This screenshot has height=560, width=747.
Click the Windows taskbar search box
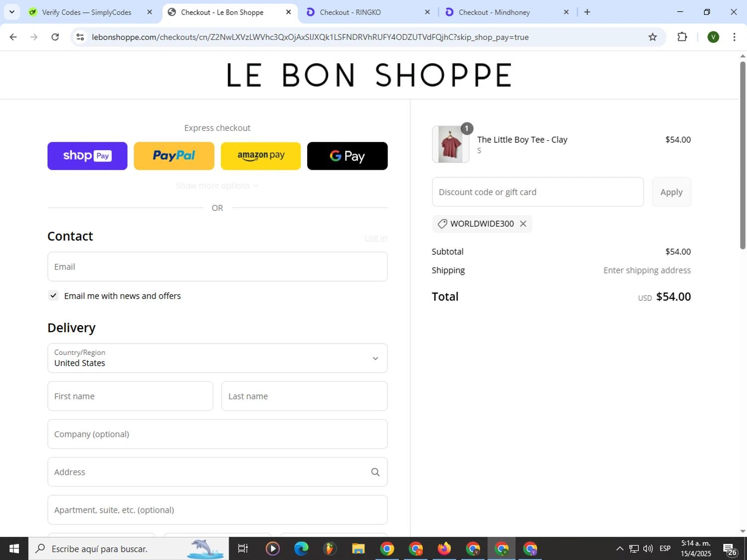coord(128,549)
